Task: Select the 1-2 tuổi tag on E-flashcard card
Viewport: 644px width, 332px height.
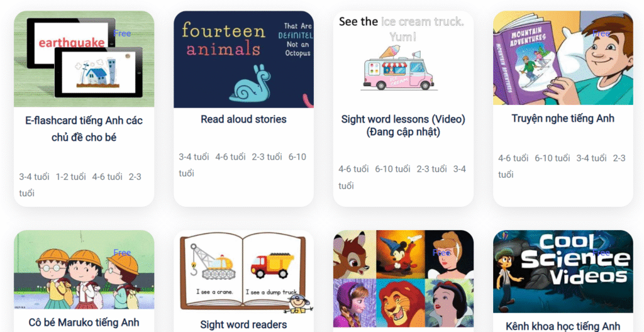Action: coord(70,177)
